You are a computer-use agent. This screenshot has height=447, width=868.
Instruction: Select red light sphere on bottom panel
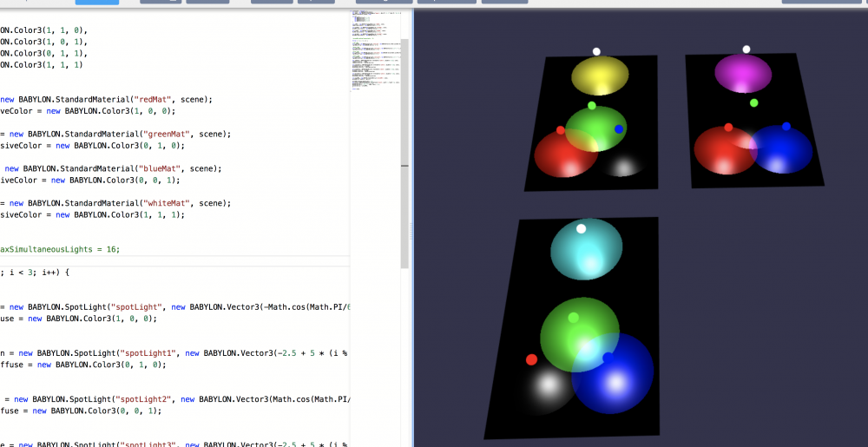click(x=531, y=359)
